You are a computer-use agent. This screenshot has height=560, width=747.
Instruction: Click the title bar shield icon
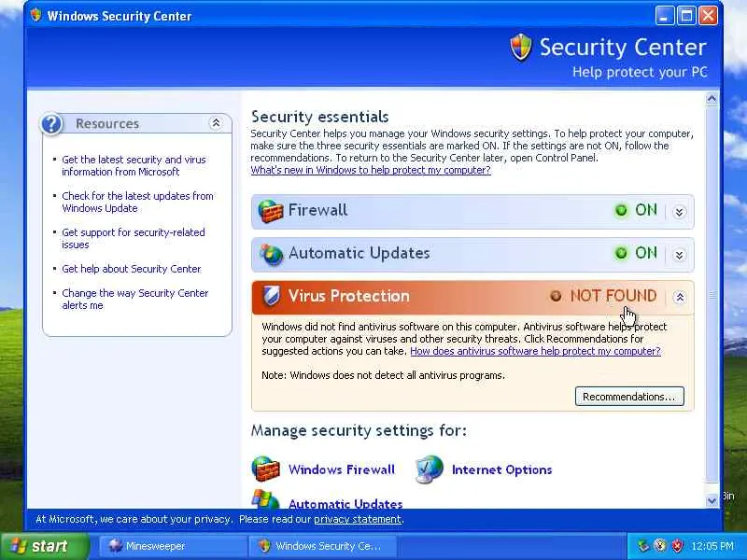tap(35, 15)
